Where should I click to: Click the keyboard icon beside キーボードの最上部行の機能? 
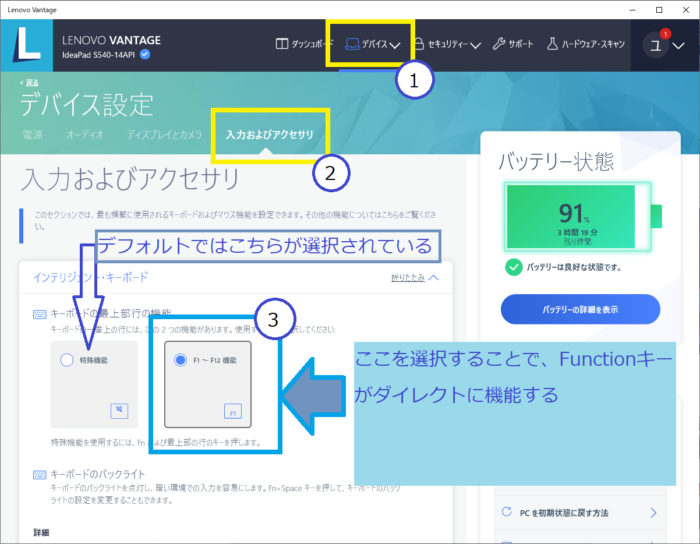[39, 314]
